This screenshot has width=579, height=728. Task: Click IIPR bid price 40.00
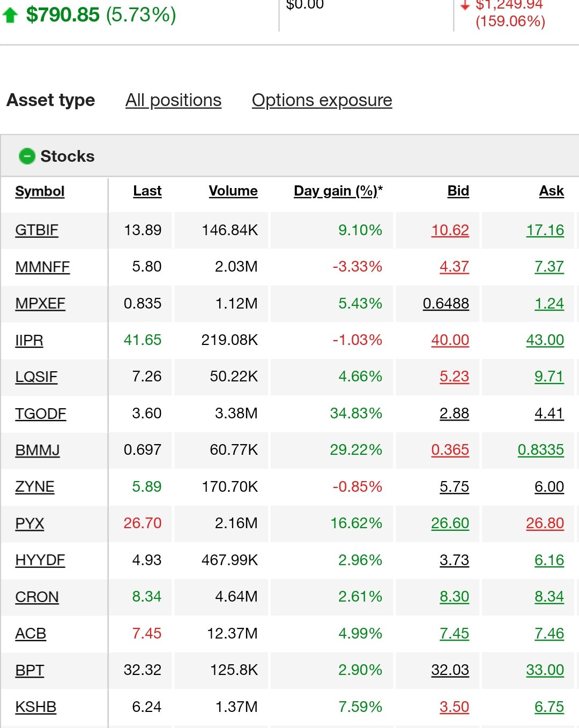[450, 340]
